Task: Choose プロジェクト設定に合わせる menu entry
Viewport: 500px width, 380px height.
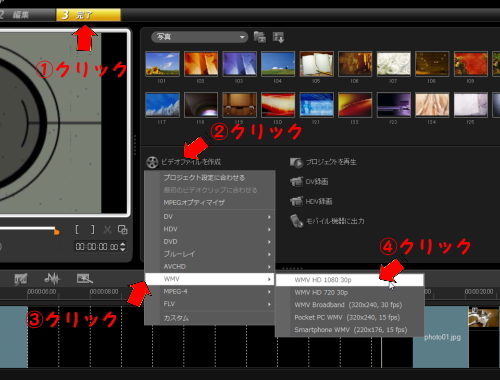Action: point(210,177)
